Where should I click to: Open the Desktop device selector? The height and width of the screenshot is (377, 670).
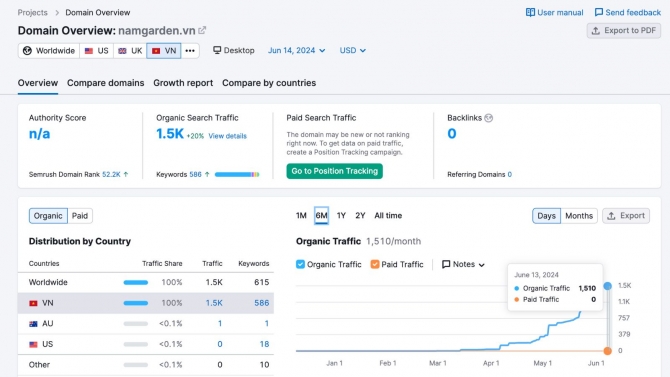[x=234, y=50]
